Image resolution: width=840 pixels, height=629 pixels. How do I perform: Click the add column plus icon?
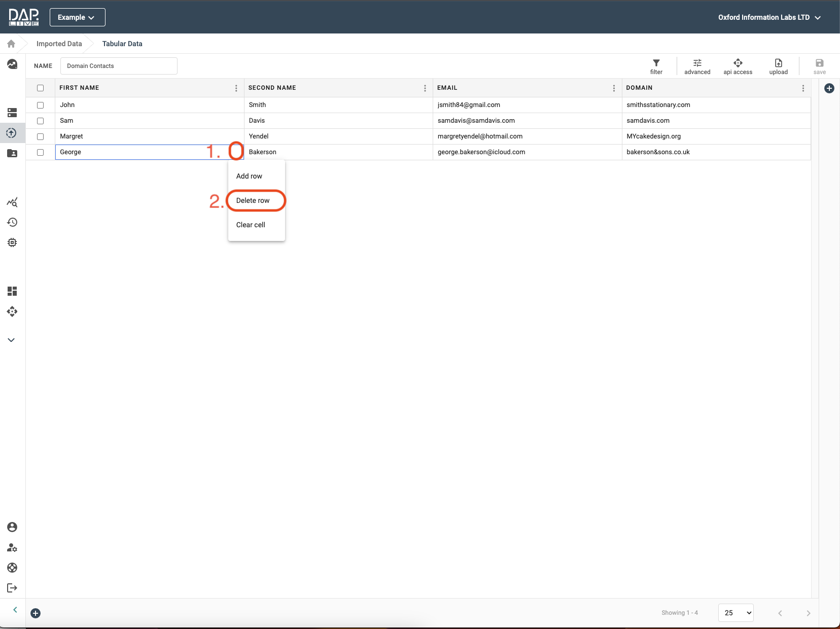(829, 89)
